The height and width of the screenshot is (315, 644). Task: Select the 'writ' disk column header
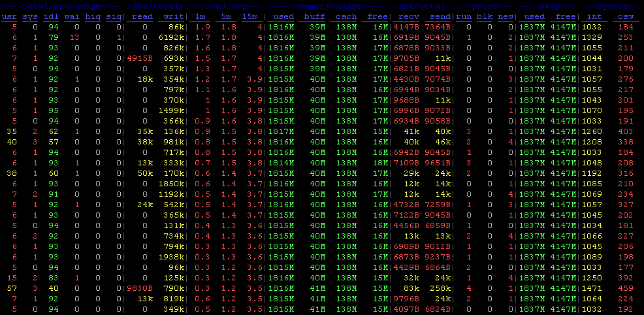[x=172, y=16]
